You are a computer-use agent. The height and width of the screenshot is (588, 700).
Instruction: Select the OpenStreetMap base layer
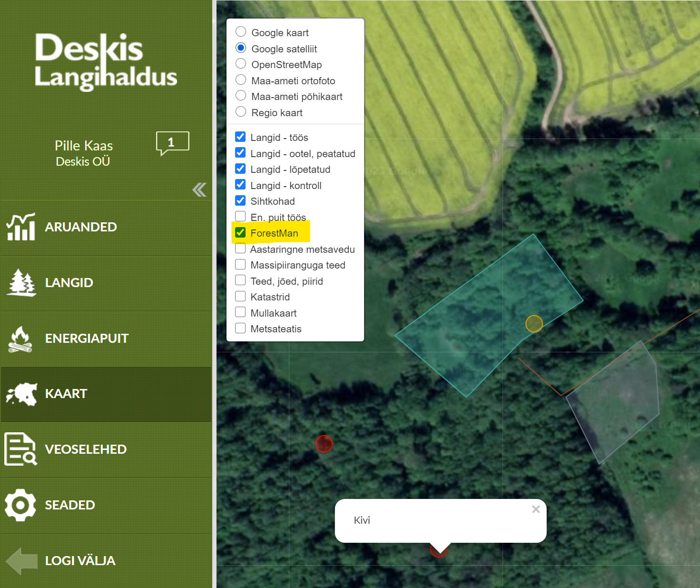[241, 63]
